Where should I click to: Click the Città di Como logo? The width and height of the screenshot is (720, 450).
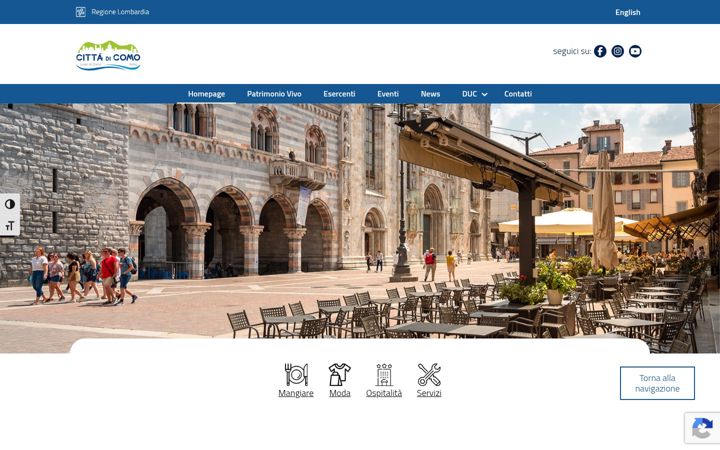tap(108, 56)
